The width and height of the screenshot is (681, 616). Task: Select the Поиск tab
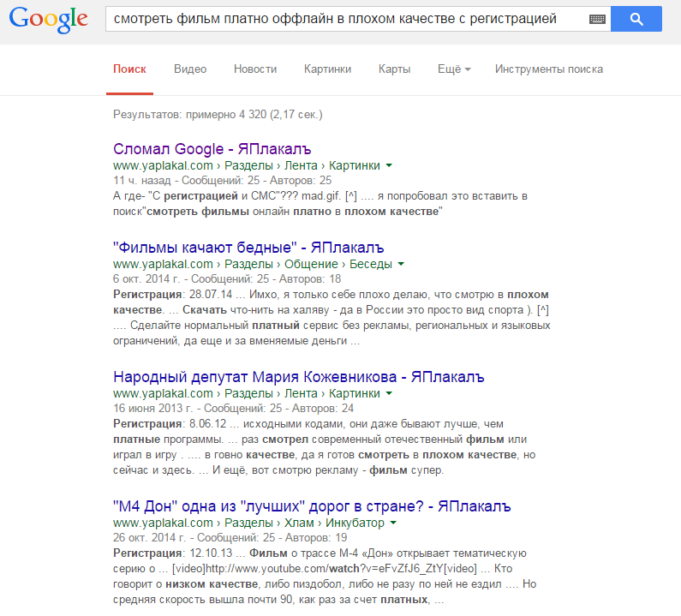pyautogui.click(x=129, y=69)
